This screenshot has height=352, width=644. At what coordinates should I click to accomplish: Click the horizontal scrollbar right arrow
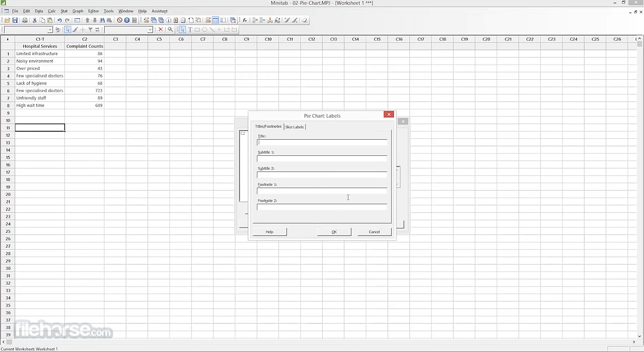coord(634,342)
